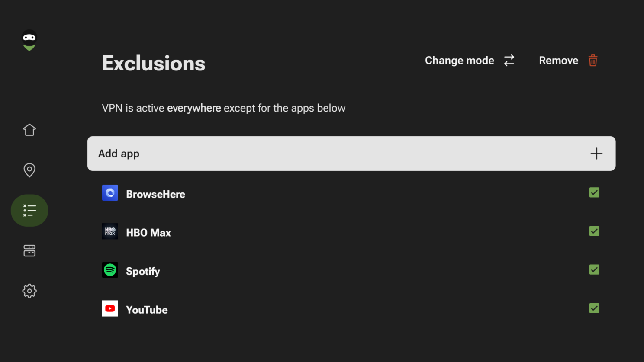The height and width of the screenshot is (362, 644).
Task: Toggle the YouTube checkbox
Action: point(594,308)
